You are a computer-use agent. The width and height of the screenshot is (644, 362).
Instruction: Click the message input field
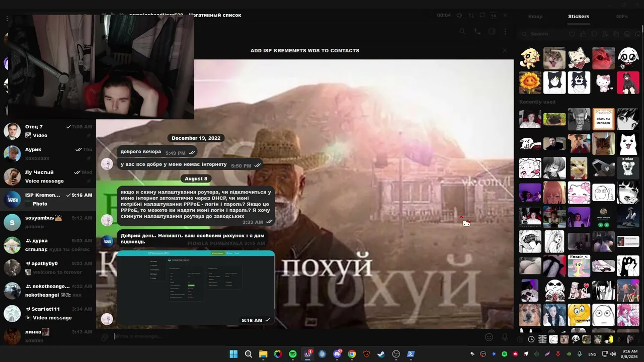(297, 337)
